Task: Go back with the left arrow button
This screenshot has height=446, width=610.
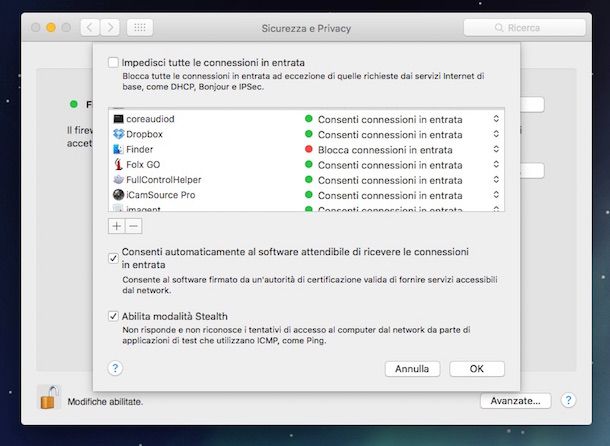Action: click(90, 28)
